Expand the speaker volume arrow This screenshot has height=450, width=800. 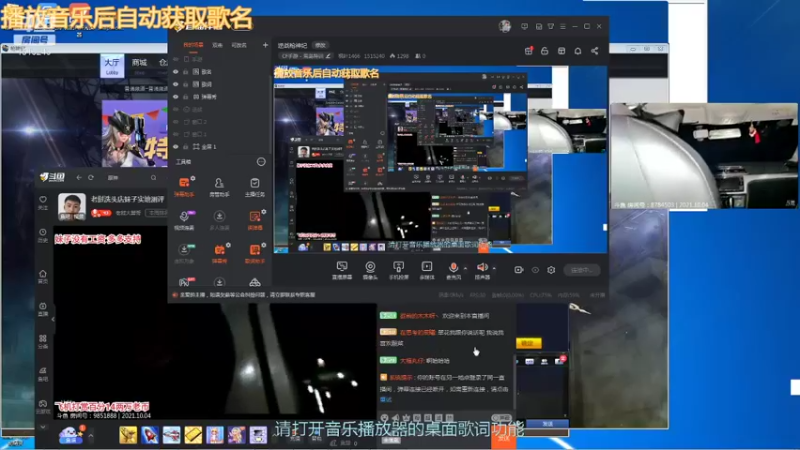coord(494,268)
